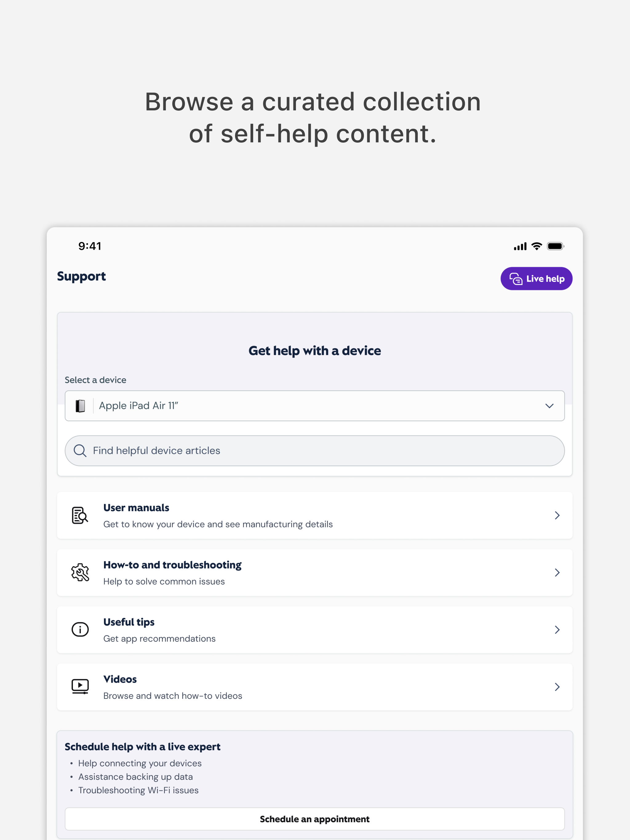This screenshot has height=840, width=630.
Task: Click the Useful tips info icon
Action: (80, 630)
